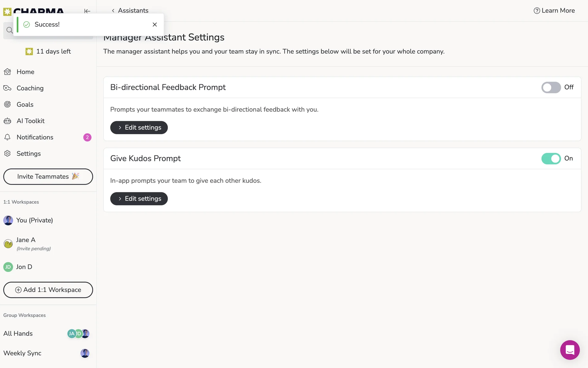588x368 pixels.
Task: Expand Edit settings for Give Kudos Prompt
Action: pyautogui.click(x=139, y=199)
